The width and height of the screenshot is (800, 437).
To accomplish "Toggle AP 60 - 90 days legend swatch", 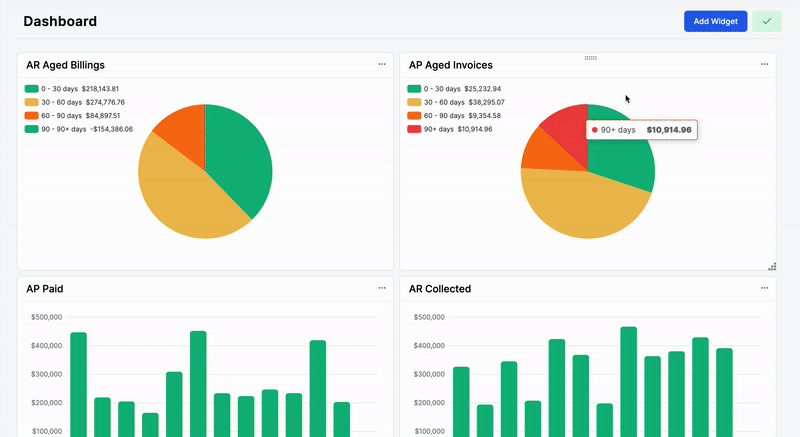I will click(414, 116).
